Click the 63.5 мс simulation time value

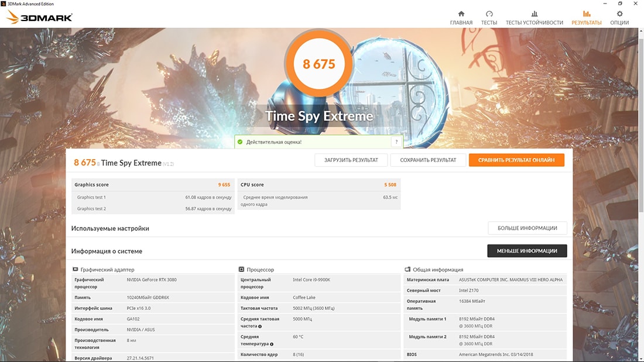pos(390,198)
